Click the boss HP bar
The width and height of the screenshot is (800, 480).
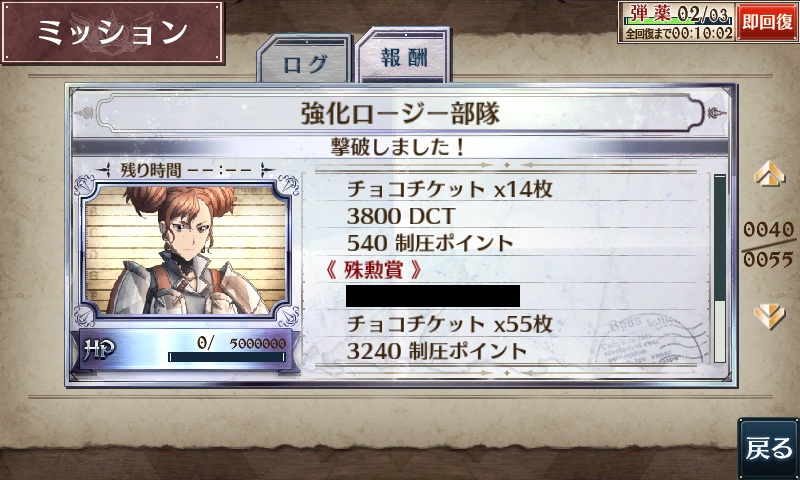coord(227,357)
